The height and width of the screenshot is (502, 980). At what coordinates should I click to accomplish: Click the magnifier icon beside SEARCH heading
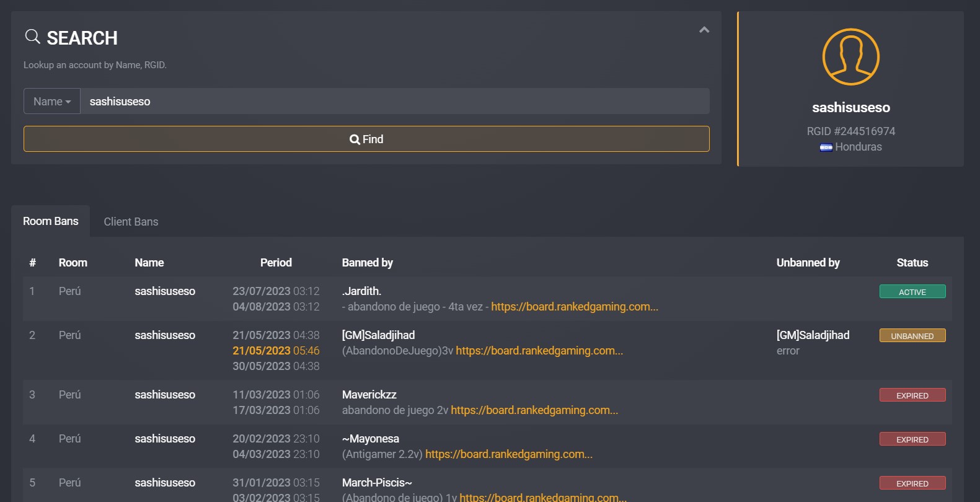pos(32,37)
